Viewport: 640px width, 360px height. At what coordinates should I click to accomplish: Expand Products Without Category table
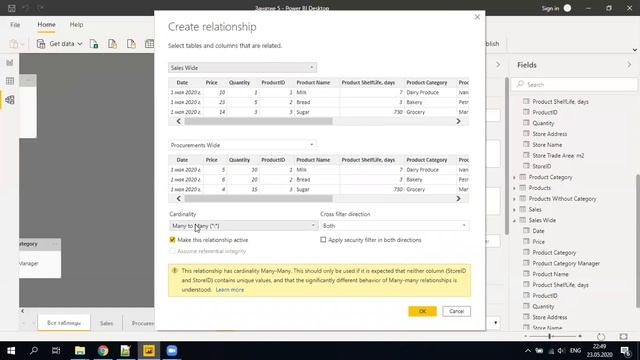pyautogui.click(x=514, y=199)
